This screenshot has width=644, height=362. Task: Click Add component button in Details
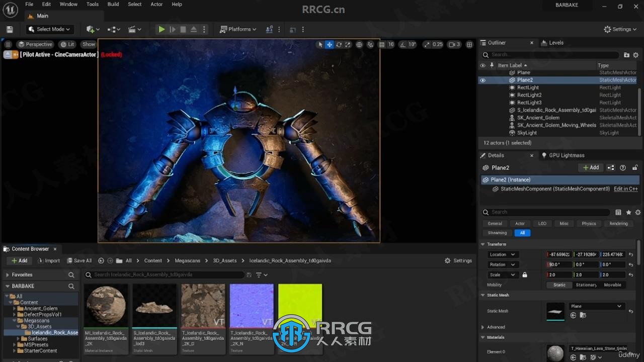pyautogui.click(x=590, y=167)
